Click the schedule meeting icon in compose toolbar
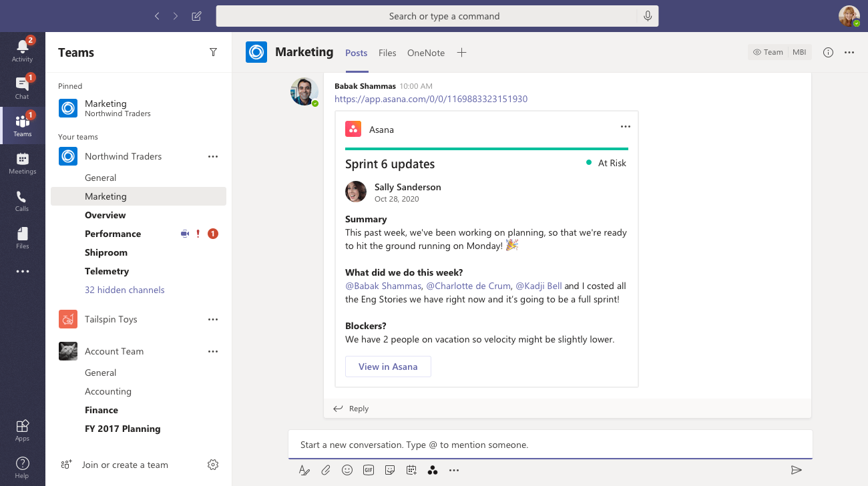The height and width of the screenshot is (486, 868). (411, 470)
